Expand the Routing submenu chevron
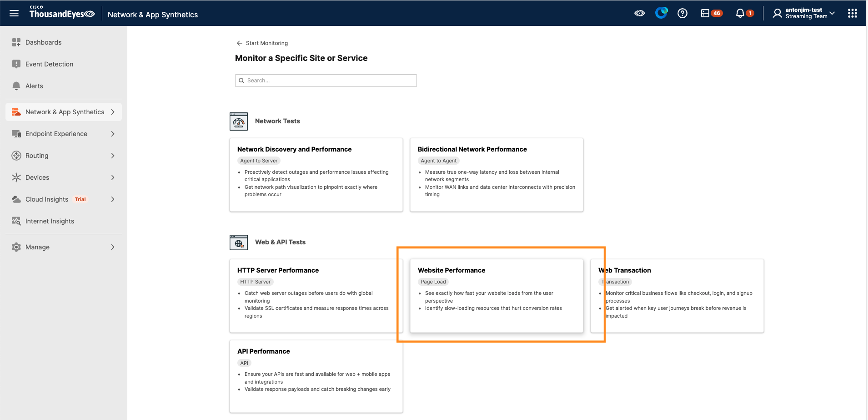The image size is (868, 420). point(113,156)
